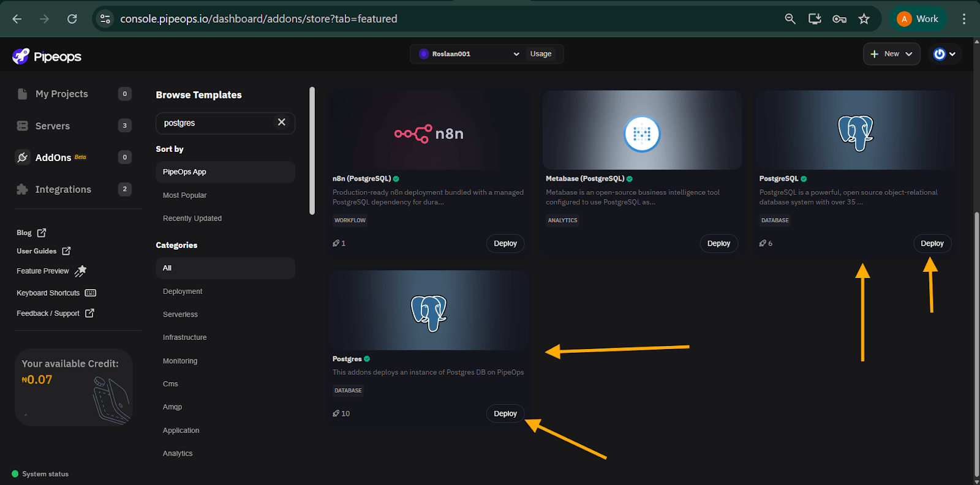Open Chrome's three-dot menu
The height and width of the screenshot is (485, 980).
(964, 19)
